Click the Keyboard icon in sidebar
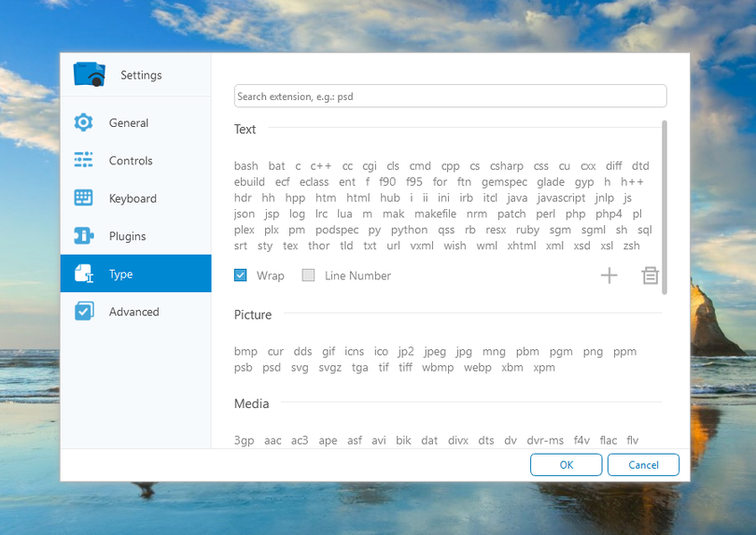The image size is (756, 535). coord(84,198)
